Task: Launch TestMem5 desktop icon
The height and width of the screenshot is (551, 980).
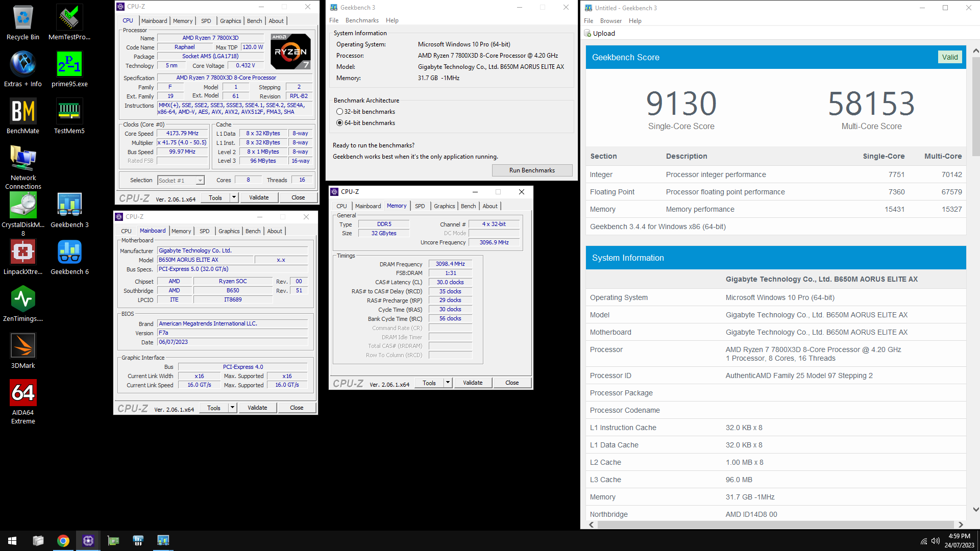Action: (69, 117)
